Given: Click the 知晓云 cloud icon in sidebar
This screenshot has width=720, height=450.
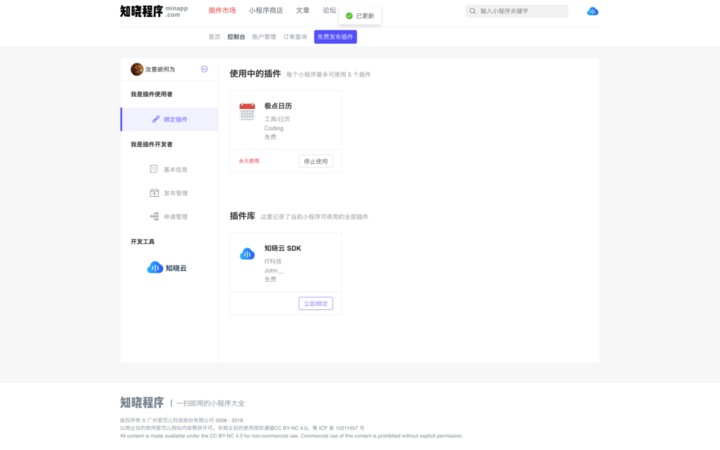Looking at the screenshot, I should (155, 268).
